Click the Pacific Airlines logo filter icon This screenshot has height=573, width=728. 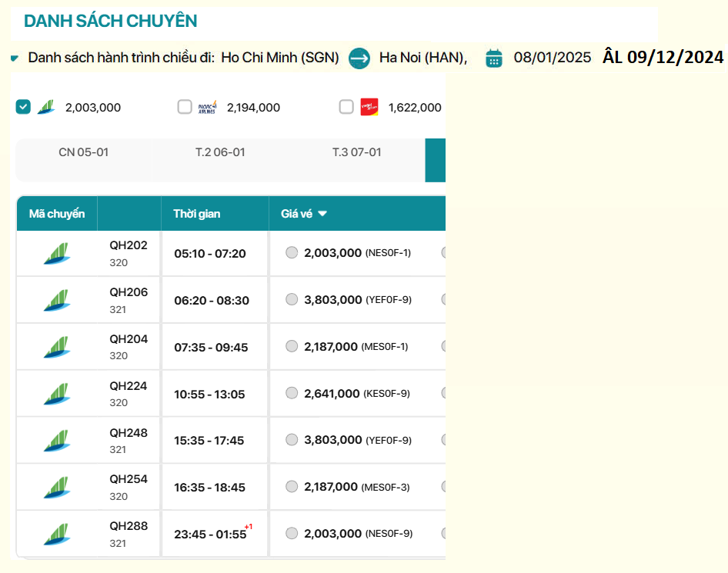208,107
